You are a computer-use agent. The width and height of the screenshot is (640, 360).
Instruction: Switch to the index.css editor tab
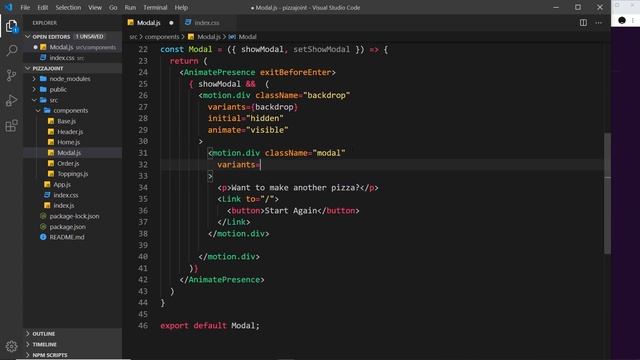pyautogui.click(x=207, y=23)
